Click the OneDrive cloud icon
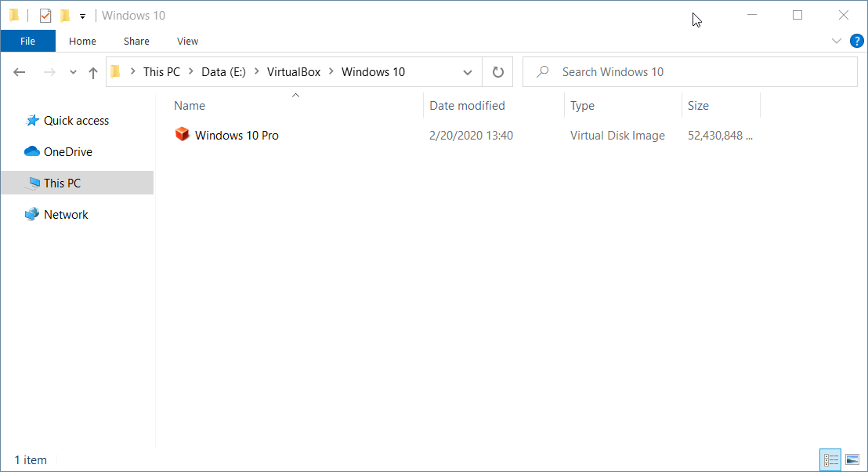Screen dimensions: 868x472 pos(32,151)
